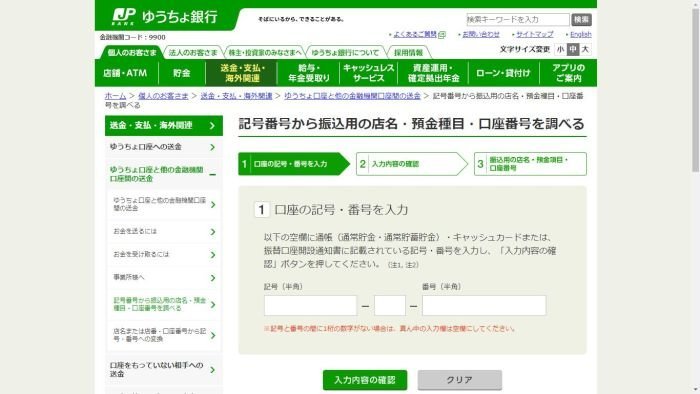The width and height of the screenshot is (700, 394).
Task: Click chevron next to 事業所様へ
Action: click(x=212, y=278)
